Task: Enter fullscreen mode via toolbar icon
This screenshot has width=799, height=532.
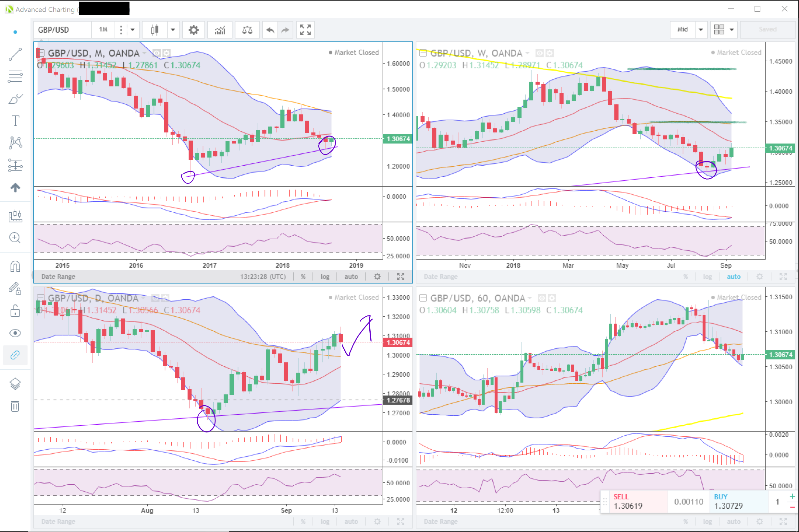Action: [x=305, y=30]
